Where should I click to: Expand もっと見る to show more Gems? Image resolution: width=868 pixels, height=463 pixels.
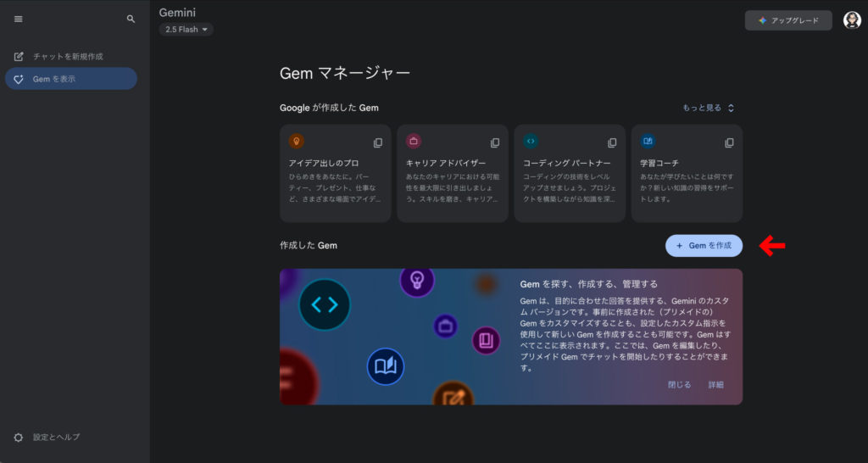(x=708, y=108)
